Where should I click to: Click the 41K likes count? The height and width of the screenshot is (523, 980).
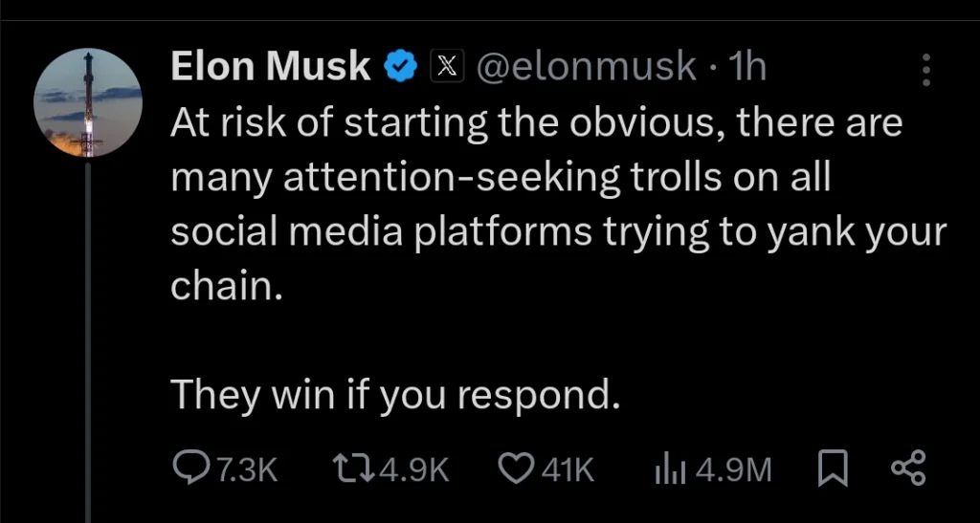pos(568,470)
